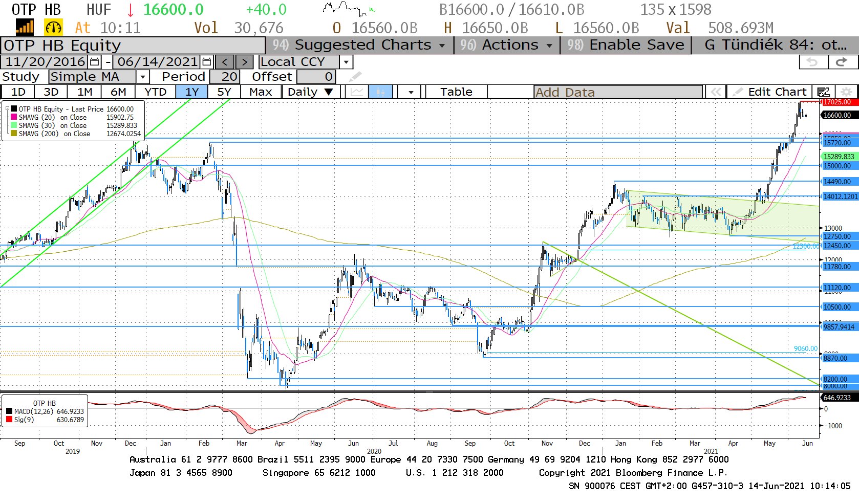Select the 6M range tab
This screenshot has height=504, width=859.
point(118,92)
